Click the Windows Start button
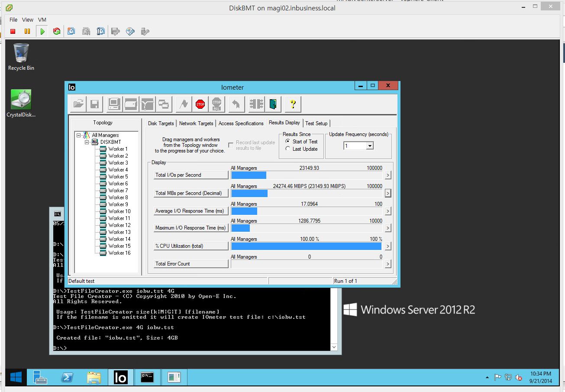 tap(16, 378)
